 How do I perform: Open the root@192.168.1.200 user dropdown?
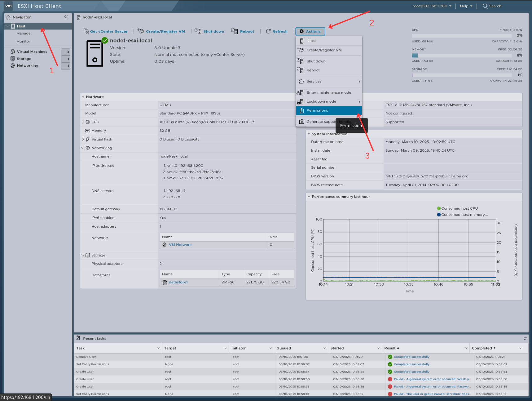tap(432, 6)
